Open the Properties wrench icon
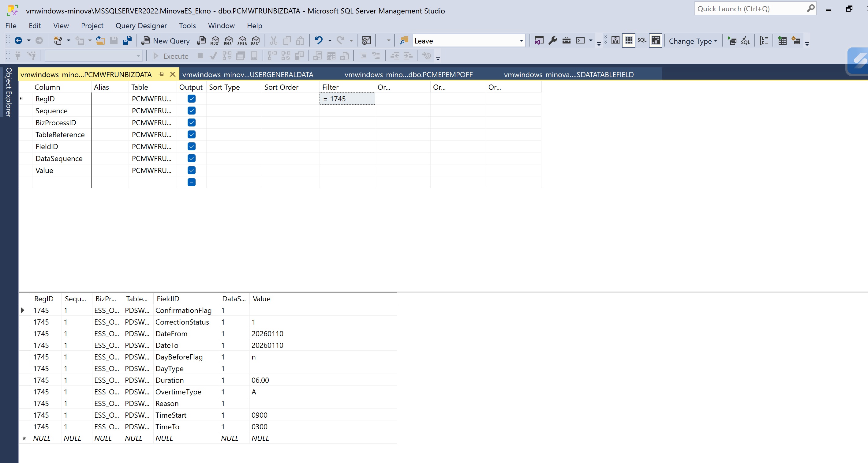Viewport: 868px width, 463px height. (553, 41)
